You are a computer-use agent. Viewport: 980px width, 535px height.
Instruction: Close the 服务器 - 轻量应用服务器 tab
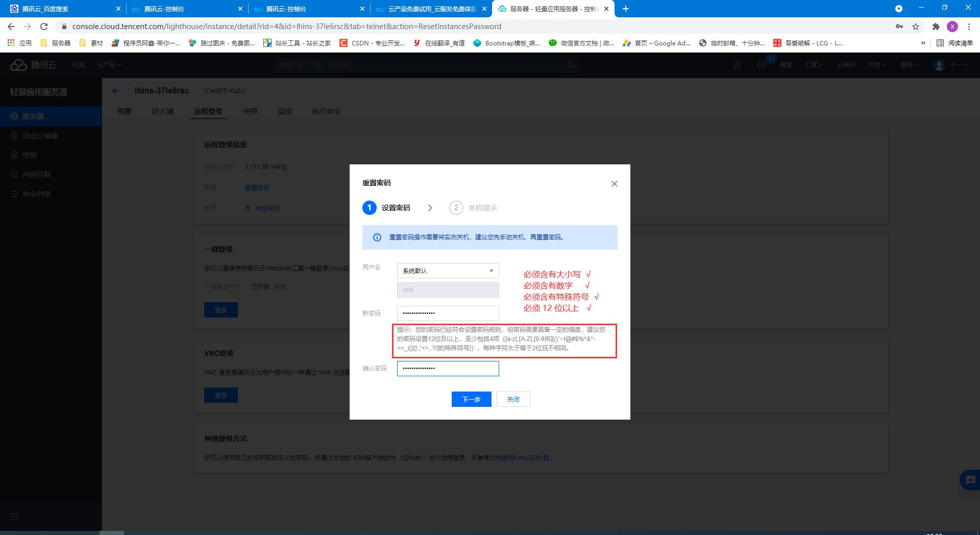pos(606,9)
